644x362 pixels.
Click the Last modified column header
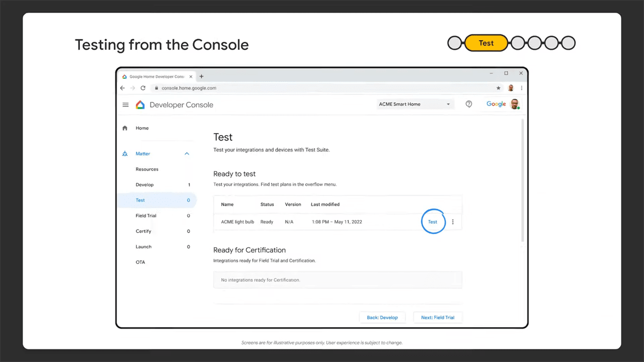pyautogui.click(x=325, y=204)
